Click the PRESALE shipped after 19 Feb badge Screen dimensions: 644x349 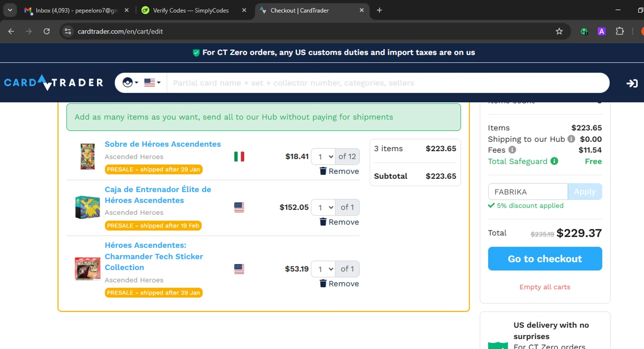point(153,226)
